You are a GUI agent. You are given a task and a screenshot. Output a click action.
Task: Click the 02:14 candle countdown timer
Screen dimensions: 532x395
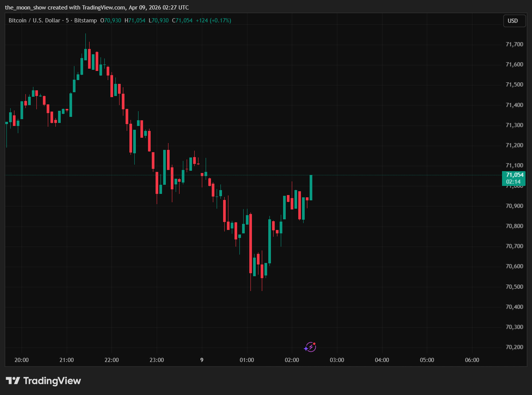[x=513, y=182]
